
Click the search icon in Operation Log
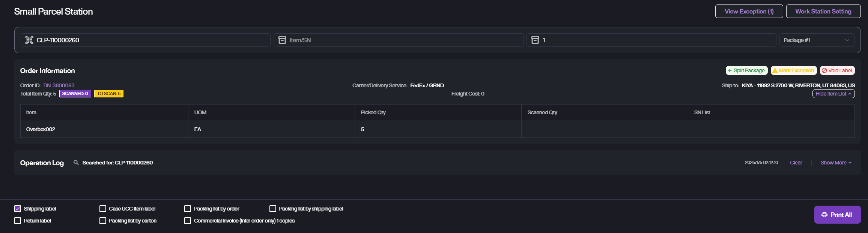76,163
